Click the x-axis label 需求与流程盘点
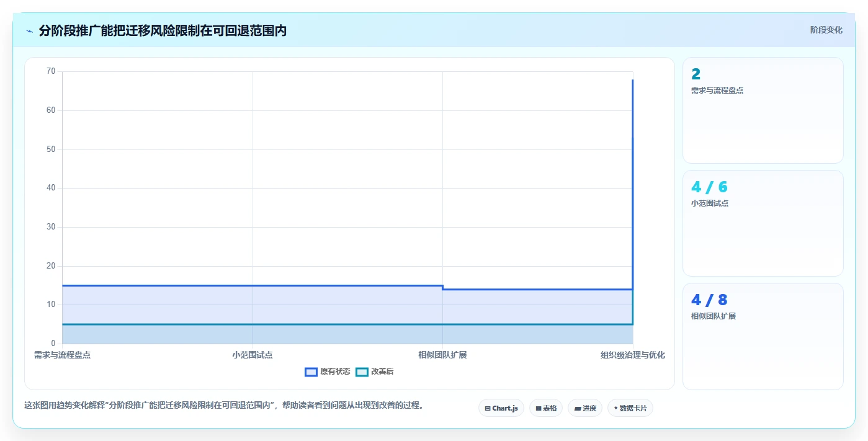 pos(62,355)
